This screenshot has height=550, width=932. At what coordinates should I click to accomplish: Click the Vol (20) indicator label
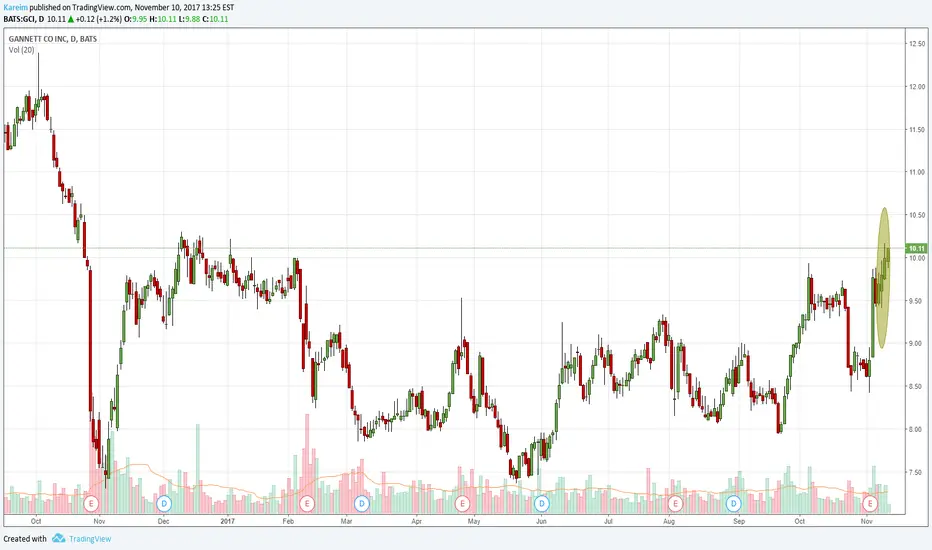tap(21, 50)
